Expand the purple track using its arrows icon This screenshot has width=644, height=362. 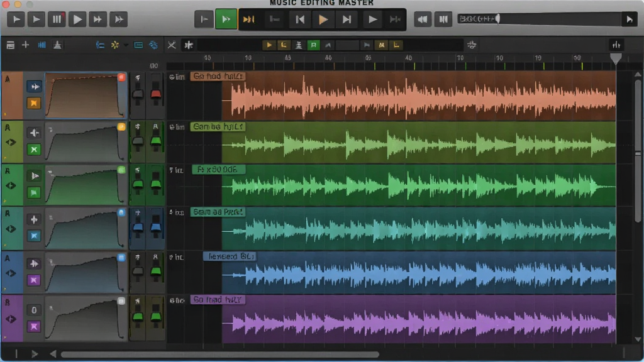11,319
